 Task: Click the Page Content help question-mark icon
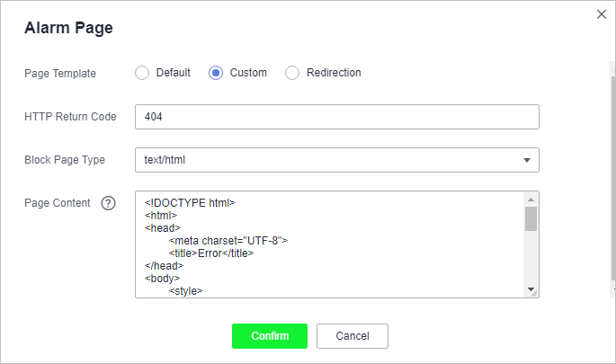pyautogui.click(x=109, y=203)
